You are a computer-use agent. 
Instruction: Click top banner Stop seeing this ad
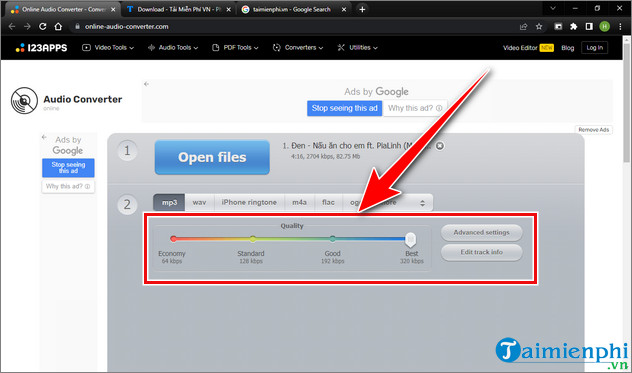[344, 108]
